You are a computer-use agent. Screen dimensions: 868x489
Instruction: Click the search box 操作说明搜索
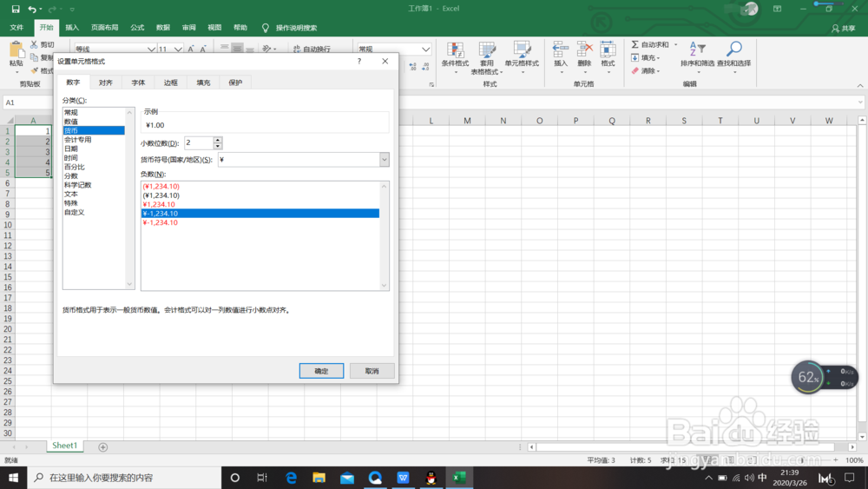coord(296,28)
